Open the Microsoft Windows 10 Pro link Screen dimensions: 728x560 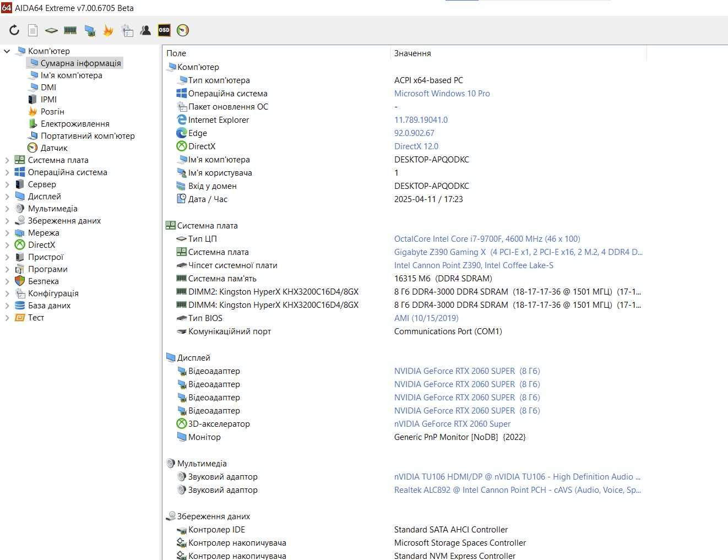442,93
